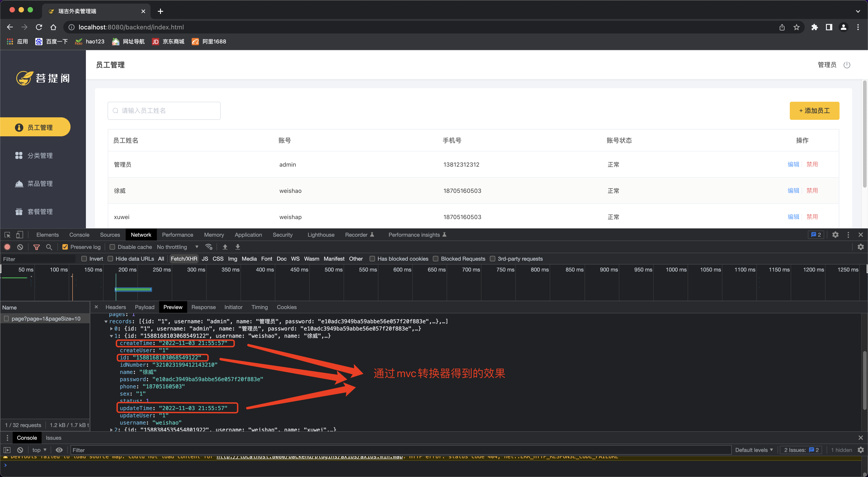
Task: Click the inspect element picker icon
Action: [7, 235]
